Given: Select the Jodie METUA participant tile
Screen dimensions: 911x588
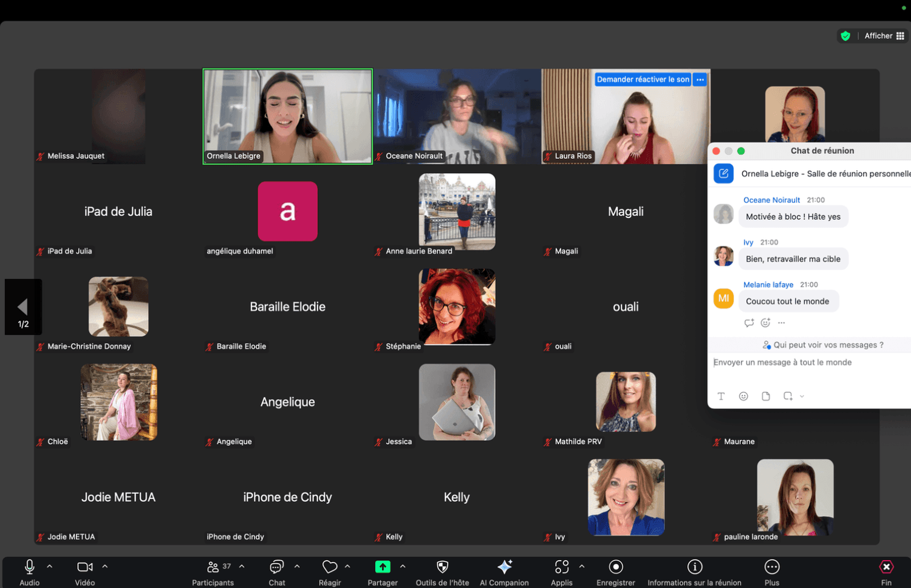Looking at the screenshot, I should [118, 497].
